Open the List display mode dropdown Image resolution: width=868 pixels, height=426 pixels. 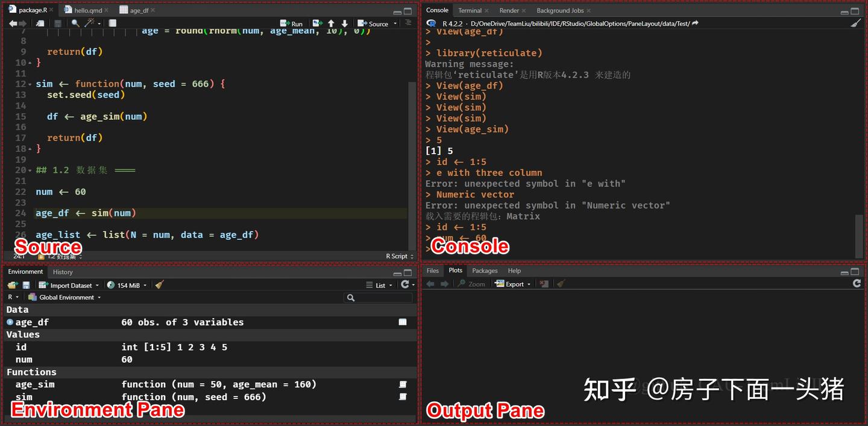click(x=379, y=284)
